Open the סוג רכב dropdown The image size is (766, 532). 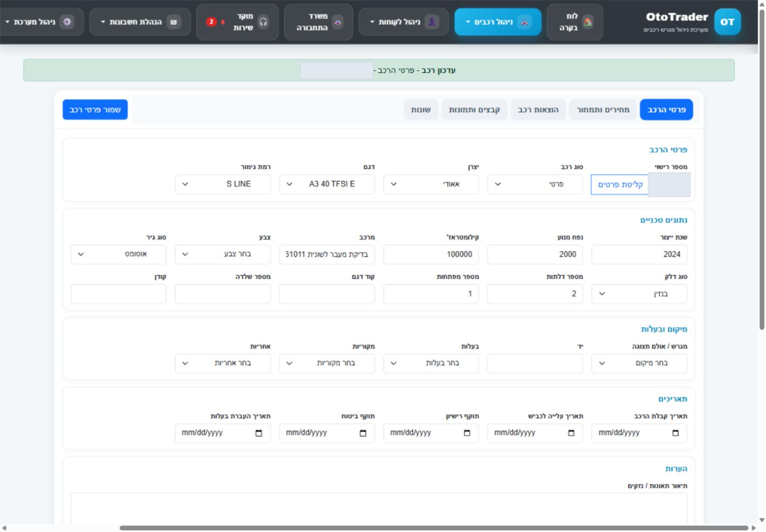(x=535, y=184)
